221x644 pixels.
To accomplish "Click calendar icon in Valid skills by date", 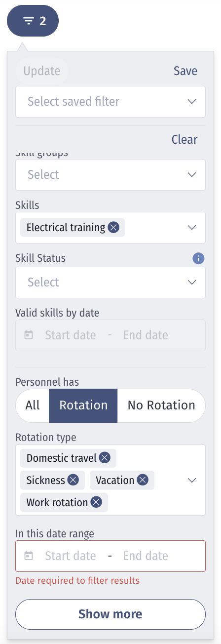I will tap(29, 335).
